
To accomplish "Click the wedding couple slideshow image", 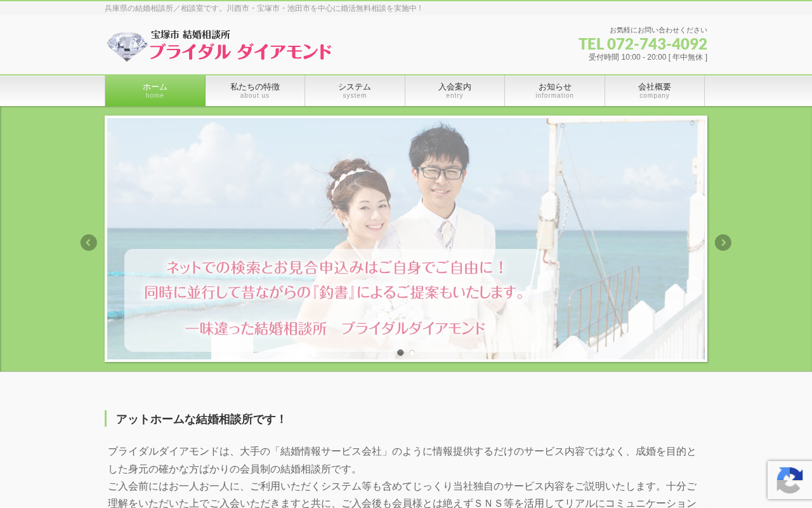I will point(406,239).
